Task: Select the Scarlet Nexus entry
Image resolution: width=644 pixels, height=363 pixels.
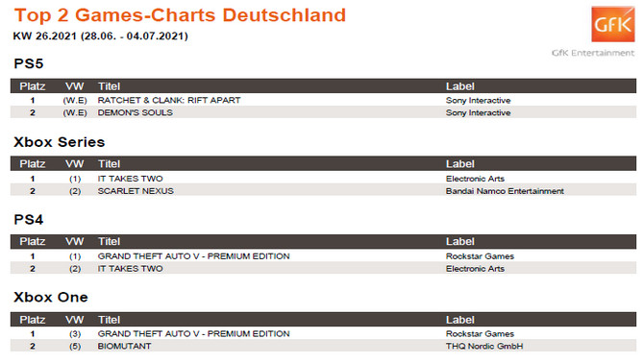Action: coord(136,191)
